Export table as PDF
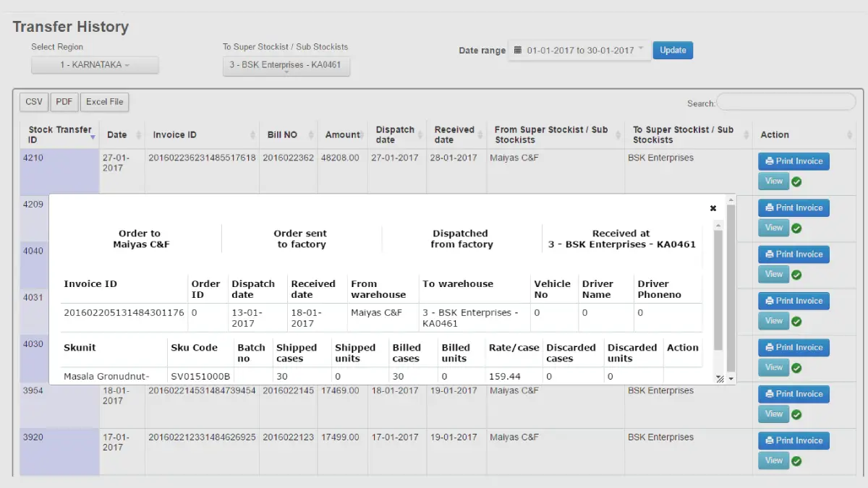This screenshot has width=868, height=488. coord(64,102)
